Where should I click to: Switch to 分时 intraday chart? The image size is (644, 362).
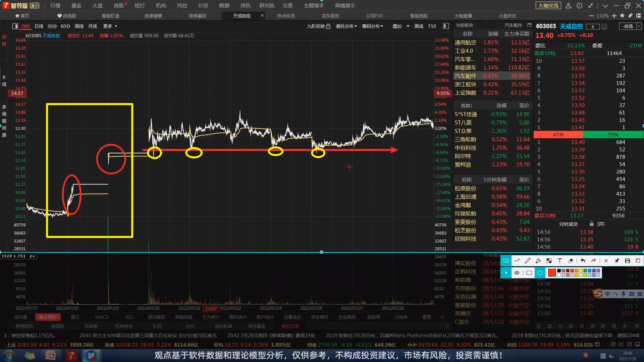point(25,26)
